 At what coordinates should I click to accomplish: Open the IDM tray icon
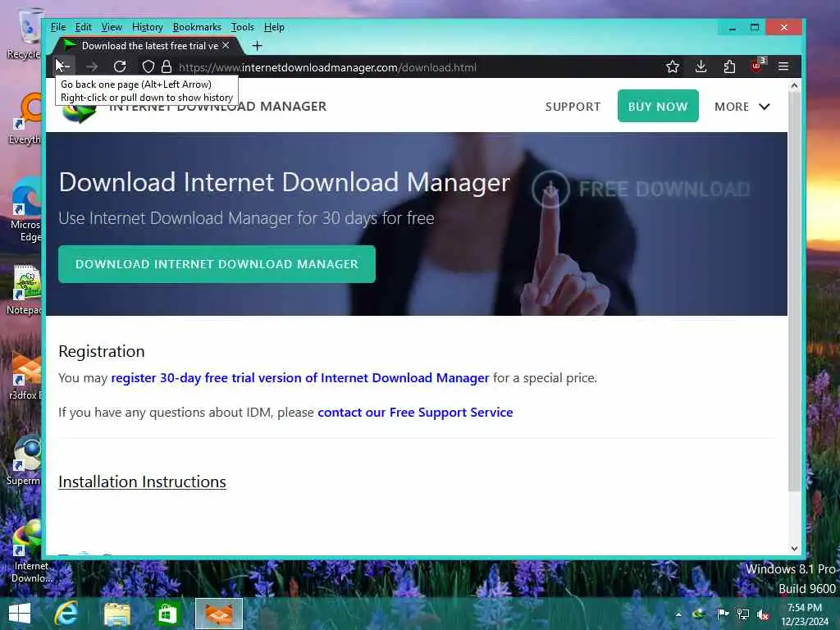[x=699, y=614]
